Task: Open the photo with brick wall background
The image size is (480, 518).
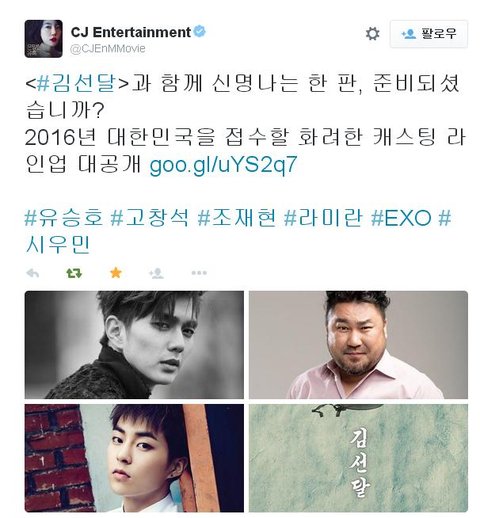Action: pos(134,458)
